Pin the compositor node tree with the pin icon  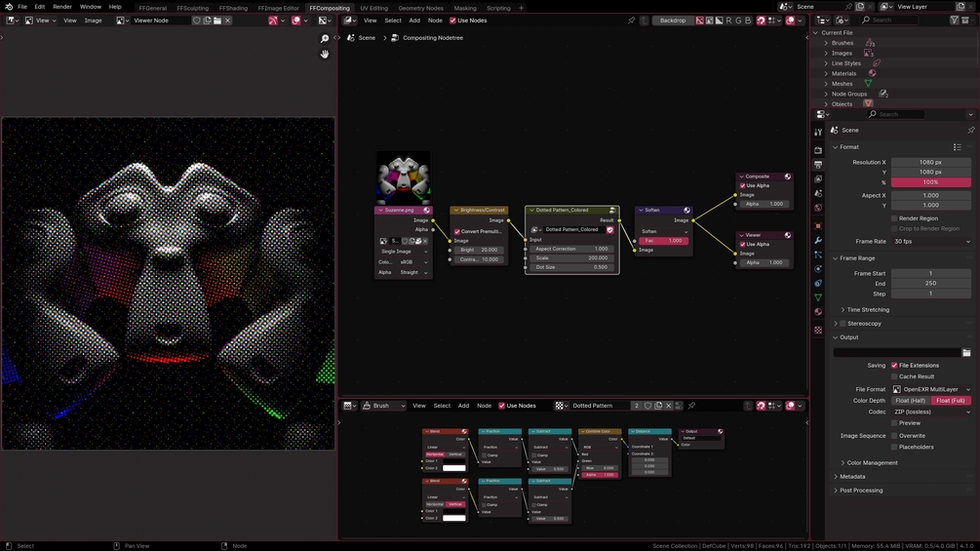[x=631, y=20]
